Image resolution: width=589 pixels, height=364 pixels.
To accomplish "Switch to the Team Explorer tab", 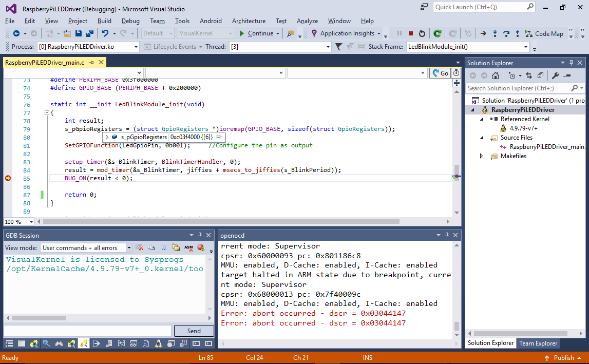I will click(538, 343).
